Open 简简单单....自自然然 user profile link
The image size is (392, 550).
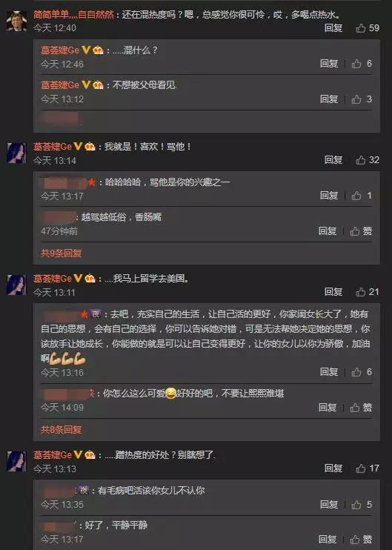[73, 15]
